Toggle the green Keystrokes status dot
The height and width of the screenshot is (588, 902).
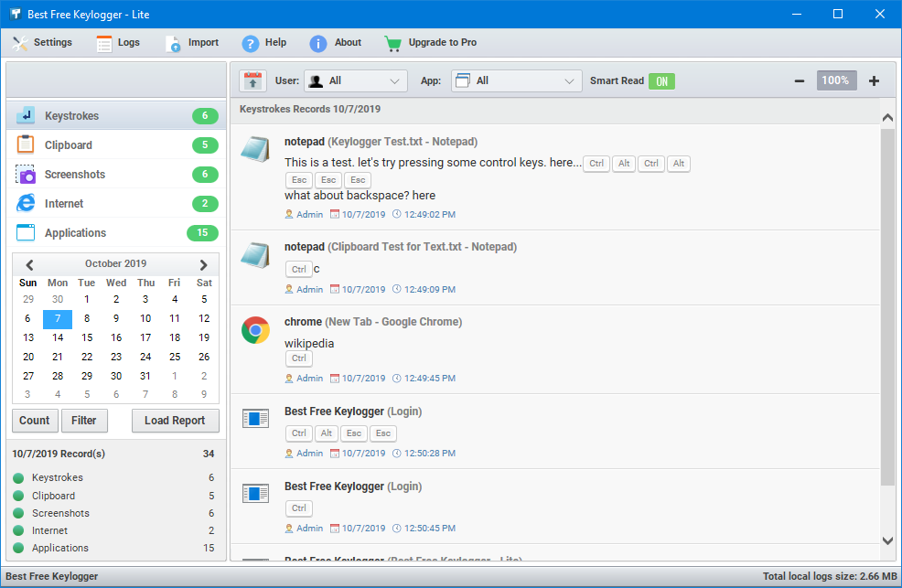click(20, 477)
